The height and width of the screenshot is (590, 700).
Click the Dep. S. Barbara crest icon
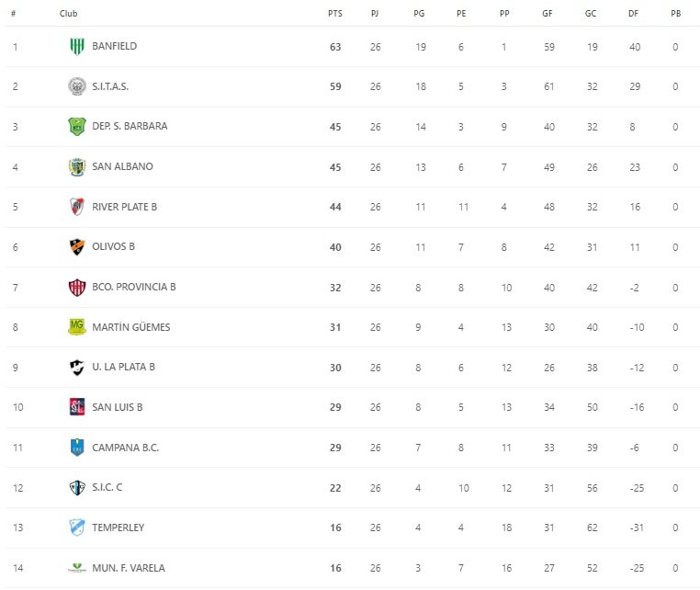(x=77, y=127)
